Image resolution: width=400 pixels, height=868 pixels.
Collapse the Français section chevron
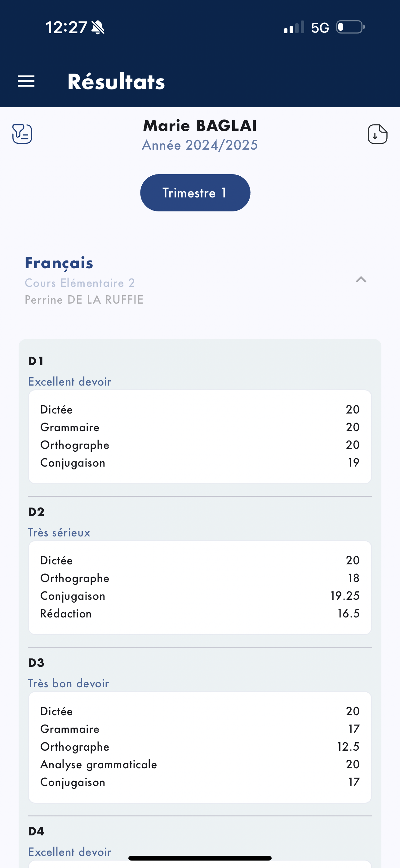coord(361,279)
